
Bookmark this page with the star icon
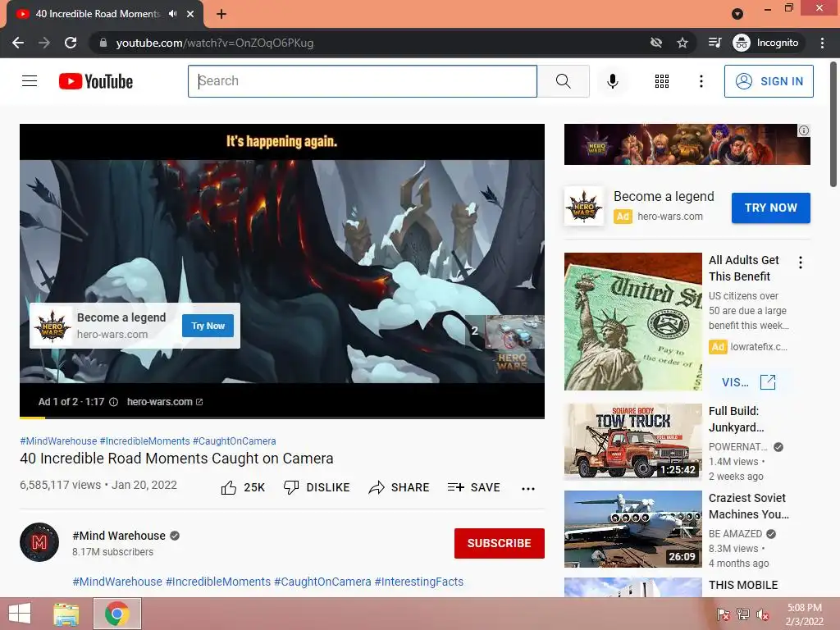682,43
